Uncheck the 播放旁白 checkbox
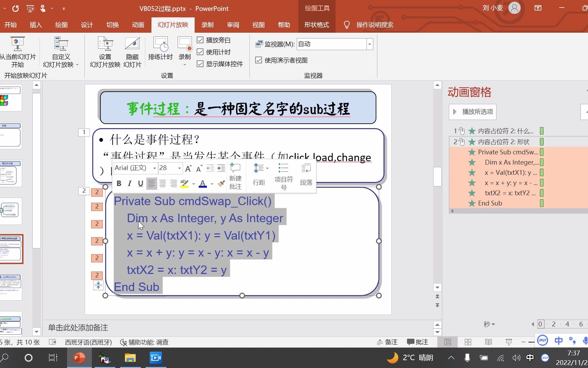The width and height of the screenshot is (588, 368). (200, 40)
